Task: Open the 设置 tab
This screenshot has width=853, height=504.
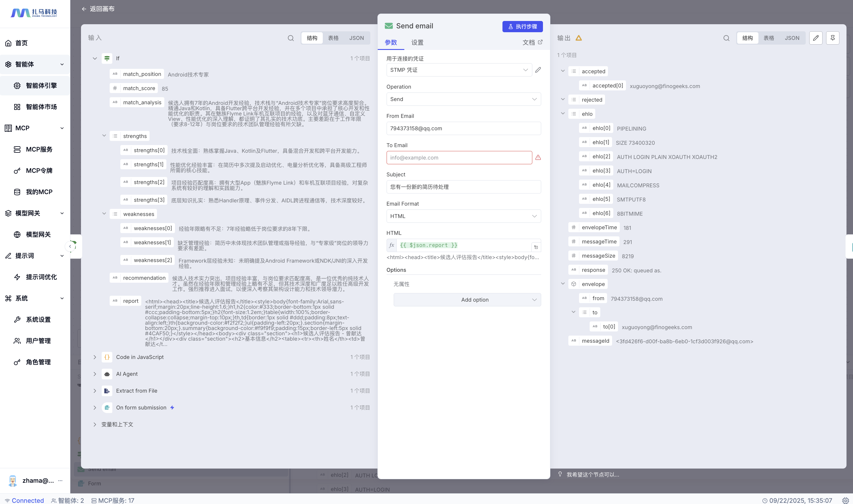Action: point(417,43)
